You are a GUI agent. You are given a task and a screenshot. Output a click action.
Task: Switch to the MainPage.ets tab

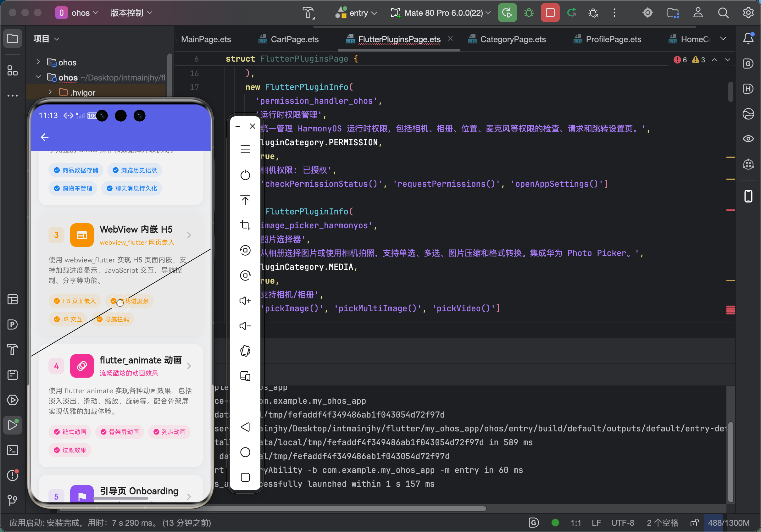pyautogui.click(x=205, y=39)
